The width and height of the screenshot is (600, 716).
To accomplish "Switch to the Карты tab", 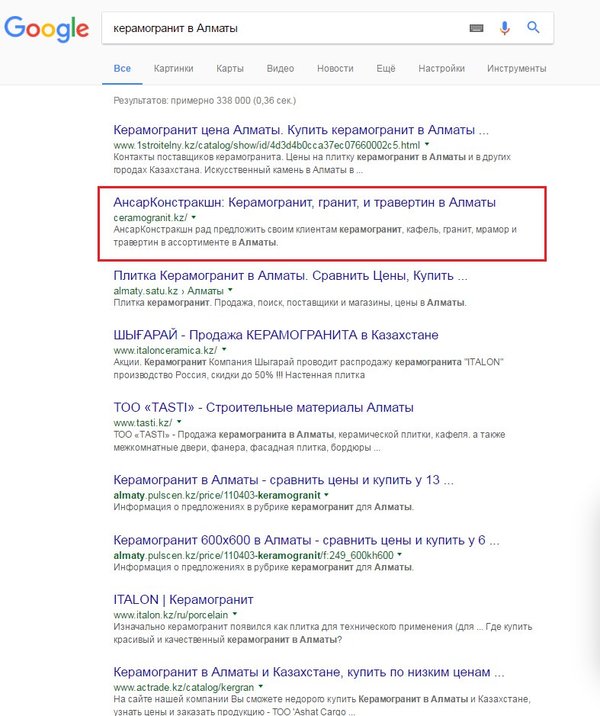I will coord(231,68).
